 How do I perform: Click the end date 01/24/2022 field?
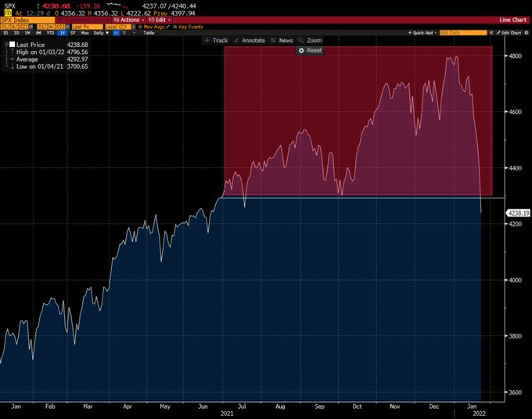pos(51,27)
